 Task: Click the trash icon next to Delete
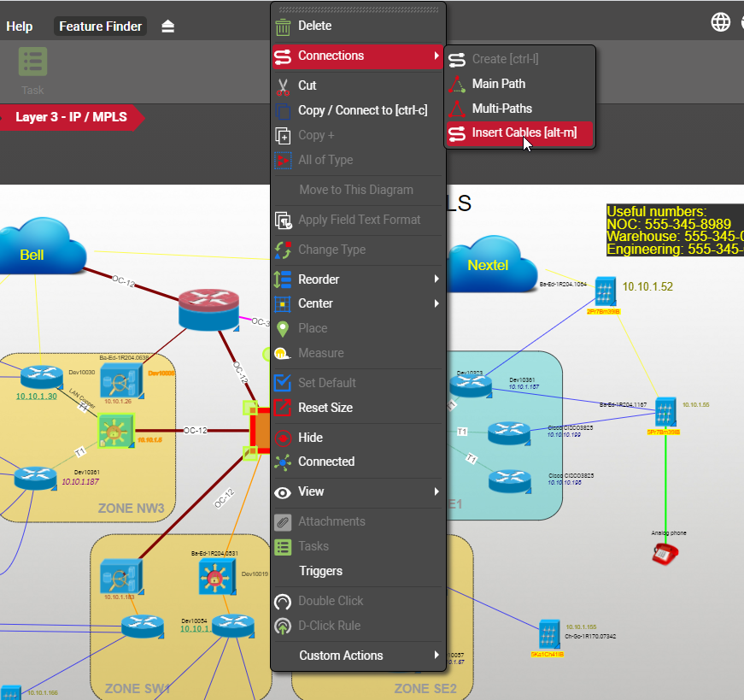coord(283,26)
